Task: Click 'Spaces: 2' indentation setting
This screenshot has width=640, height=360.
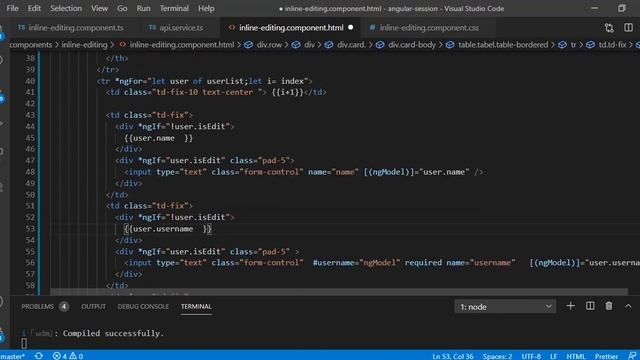Action: click(497, 356)
